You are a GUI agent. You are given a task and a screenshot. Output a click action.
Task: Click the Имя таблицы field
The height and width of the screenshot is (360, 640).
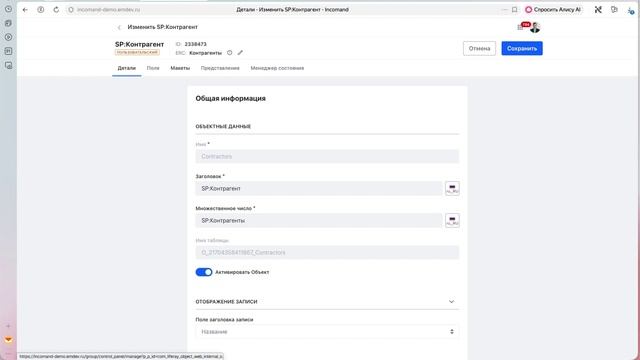pyautogui.click(x=327, y=252)
